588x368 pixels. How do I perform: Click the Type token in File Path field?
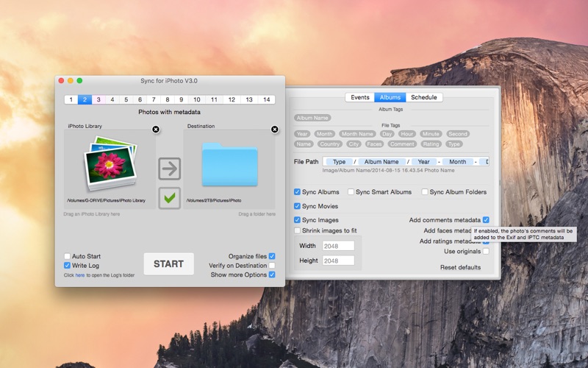click(339, 162)
